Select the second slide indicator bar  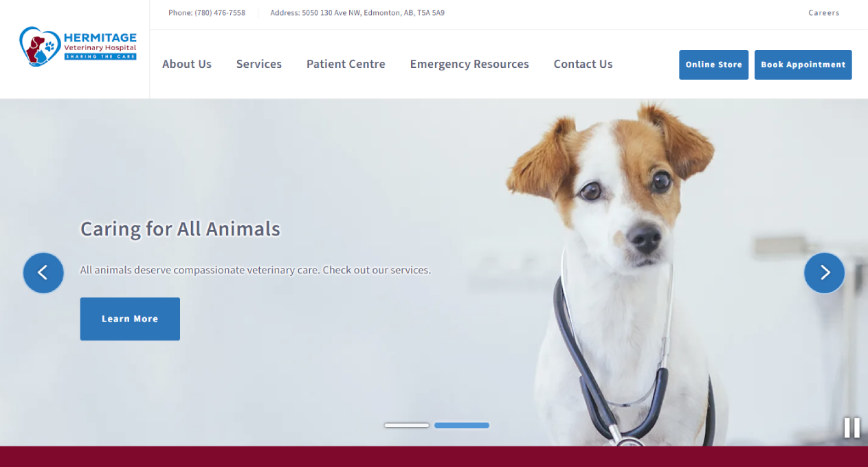(462, 425)
